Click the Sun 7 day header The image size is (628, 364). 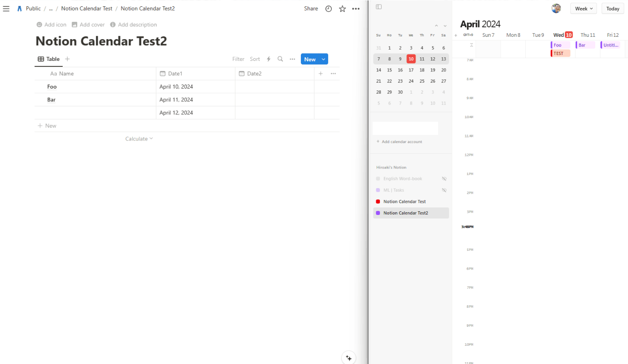(488, 35)
